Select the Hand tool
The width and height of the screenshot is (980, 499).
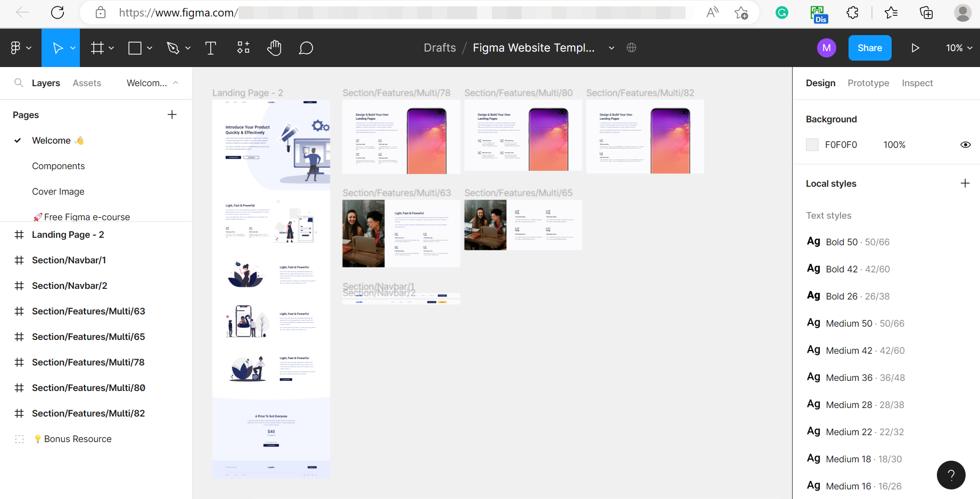tap(274, 48)
